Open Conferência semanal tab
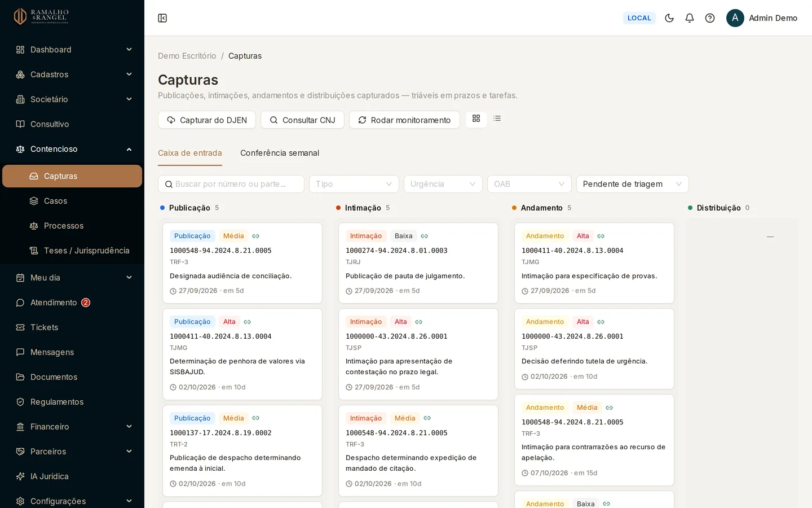The image size is (812, 508). point(280,153)
